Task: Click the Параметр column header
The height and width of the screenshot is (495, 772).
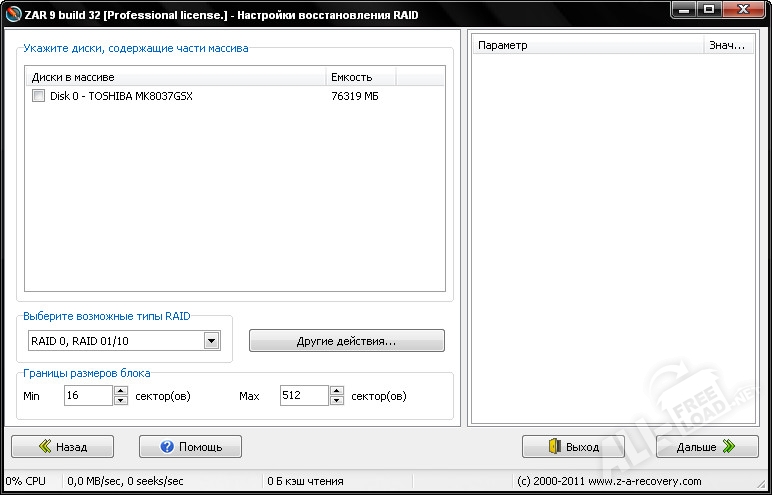Action: pyautogui.click(x=588, y=45)
